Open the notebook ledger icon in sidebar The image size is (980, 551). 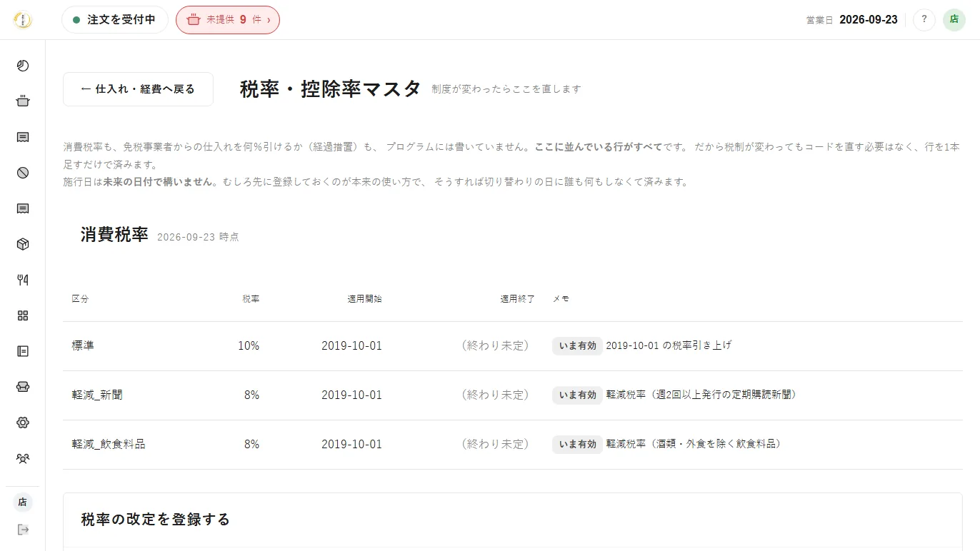23,351
